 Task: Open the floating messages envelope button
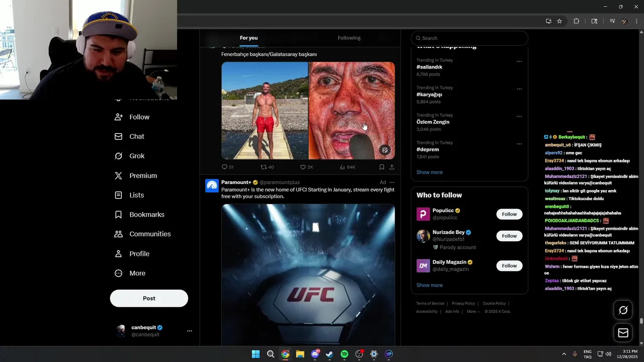(623, 333)
